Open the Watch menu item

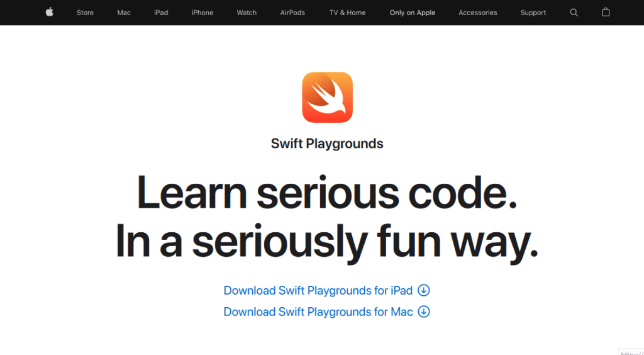[247, 13]
